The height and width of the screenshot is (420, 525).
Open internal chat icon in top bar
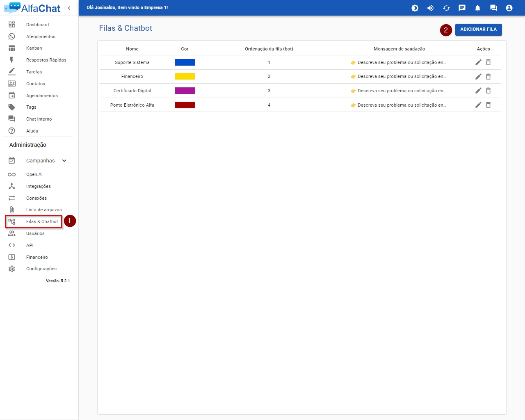click(493, 8)
